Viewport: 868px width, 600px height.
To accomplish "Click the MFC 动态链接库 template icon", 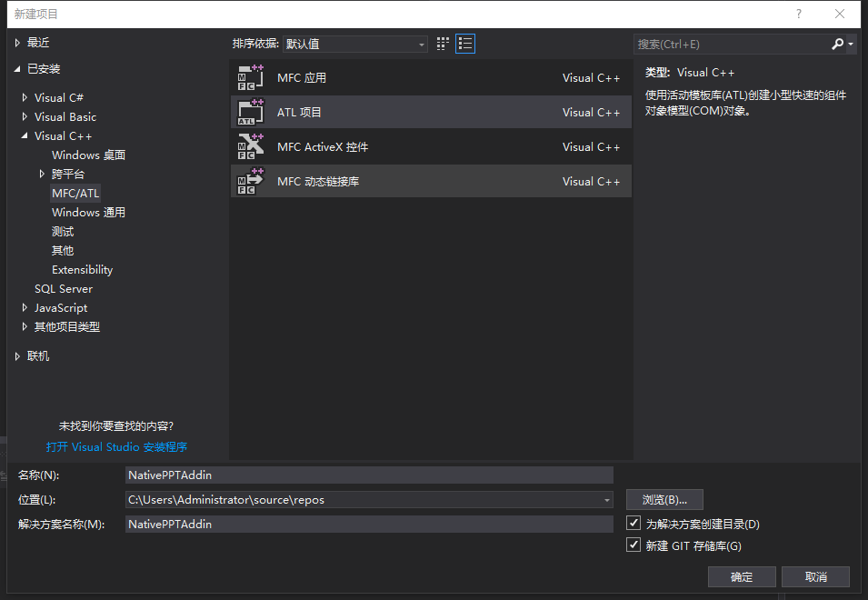I will tap(251, 181).
